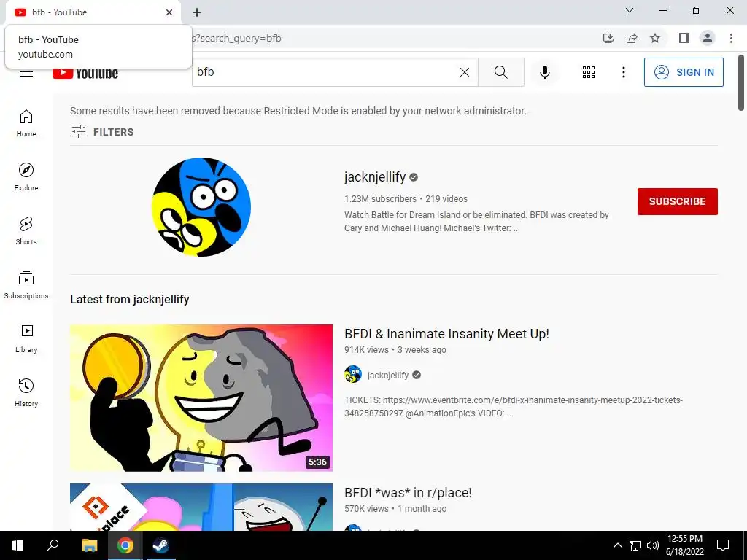Open the volume tray icon
This screenshot has height=560, width=747.
(x=653, y=545)
